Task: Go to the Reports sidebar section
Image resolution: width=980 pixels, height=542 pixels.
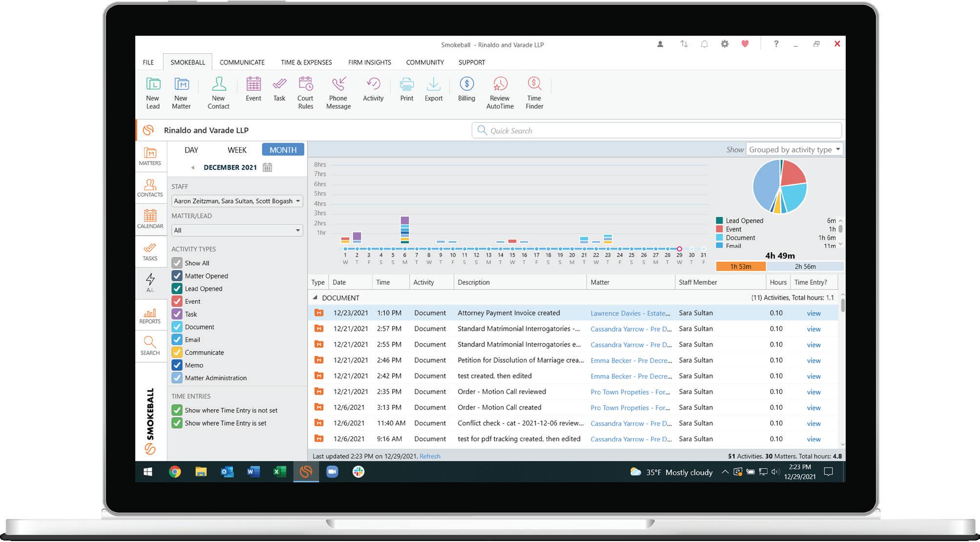Action: (x=150, y=315)
